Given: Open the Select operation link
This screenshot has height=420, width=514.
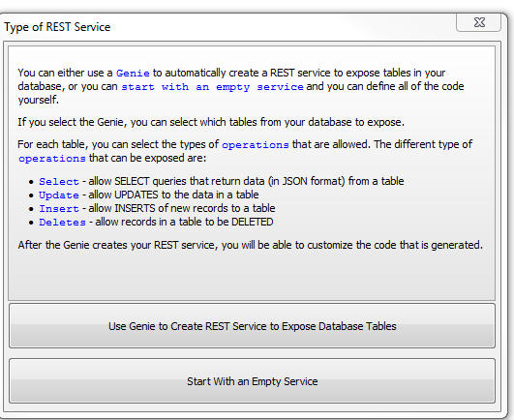Looking at the screenshot, I should (x=59, y=181).
